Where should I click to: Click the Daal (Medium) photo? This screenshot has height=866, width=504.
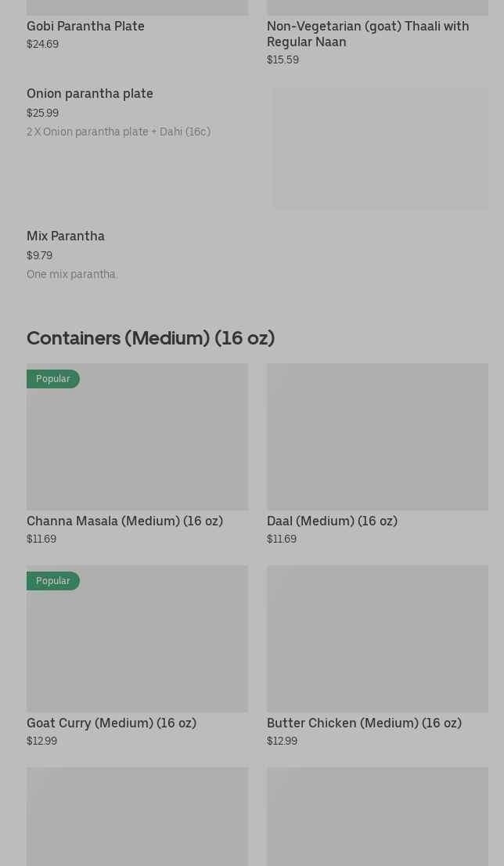[377, 436]
